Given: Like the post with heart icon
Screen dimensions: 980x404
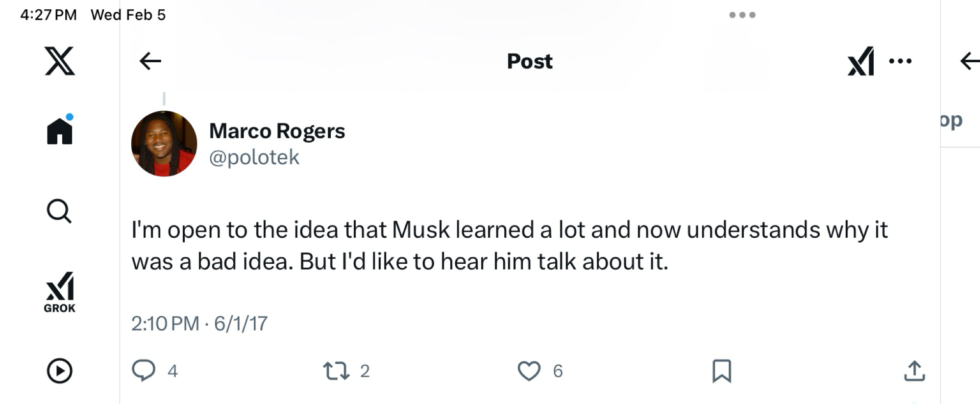Looking at the screenshot, I should 529,371.
